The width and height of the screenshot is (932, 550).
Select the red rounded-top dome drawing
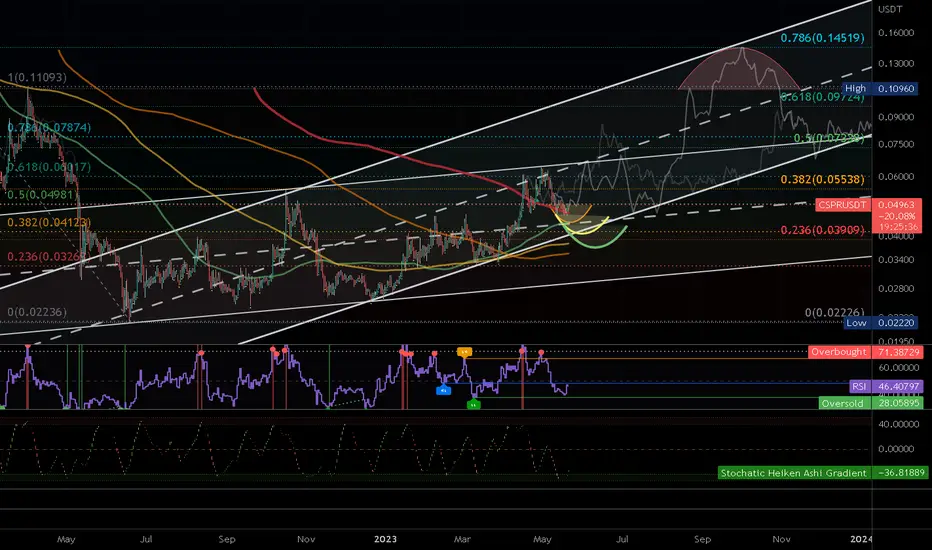pos(738,68)
